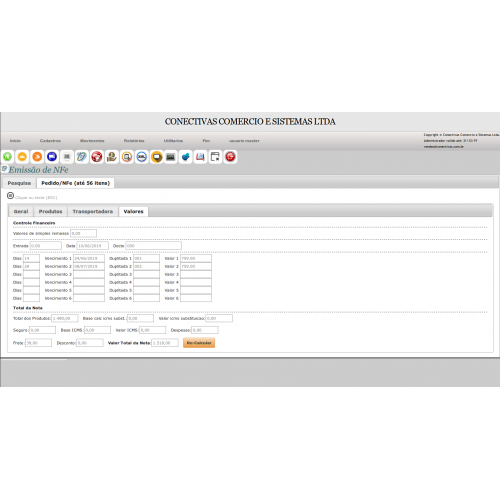
Task: Click the person with dollar coin icon
Action: [112, 156]
